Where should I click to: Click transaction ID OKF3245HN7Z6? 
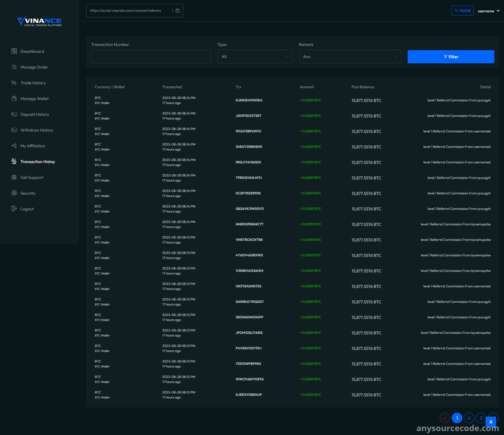coord(249,286)
